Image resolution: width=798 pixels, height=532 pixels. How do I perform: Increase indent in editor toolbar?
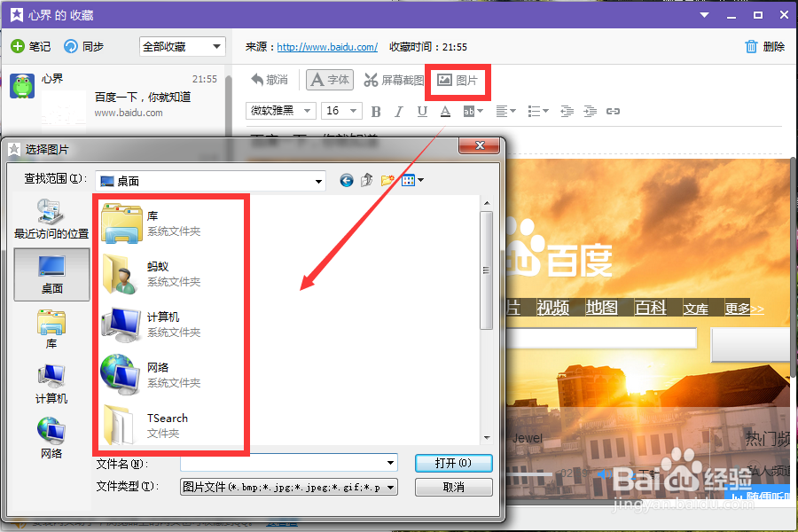[590, 111]
